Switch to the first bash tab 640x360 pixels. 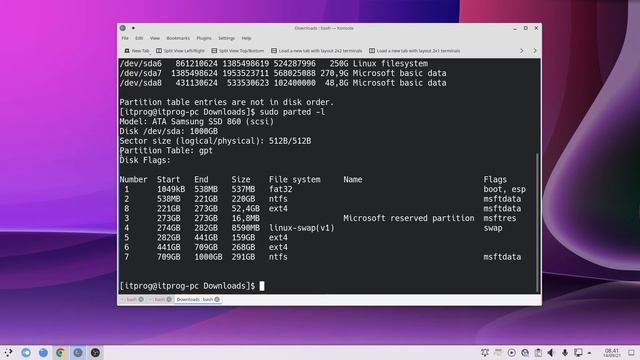131,300
